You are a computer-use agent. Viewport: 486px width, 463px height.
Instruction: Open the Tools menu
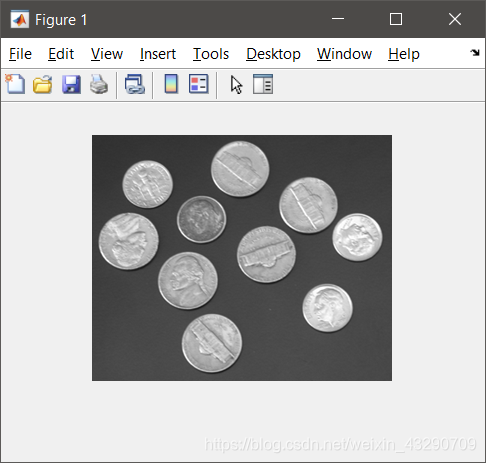click(x=211, y=54)
